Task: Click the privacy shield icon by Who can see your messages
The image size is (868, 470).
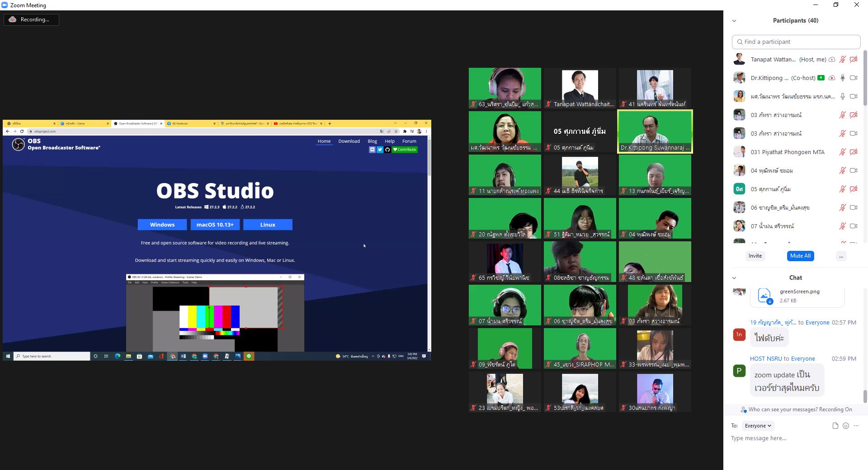Action: pos(744,410)
